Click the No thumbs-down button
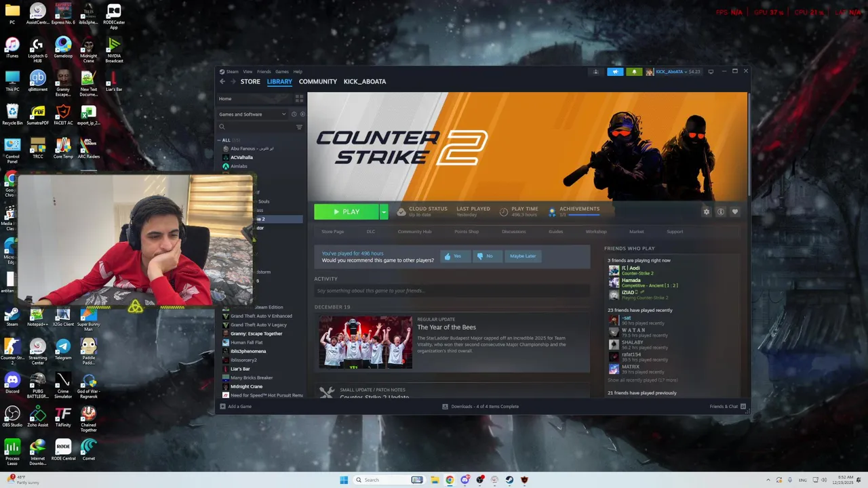The width and height of the screenshot is (868, 488). click(487, 256)
